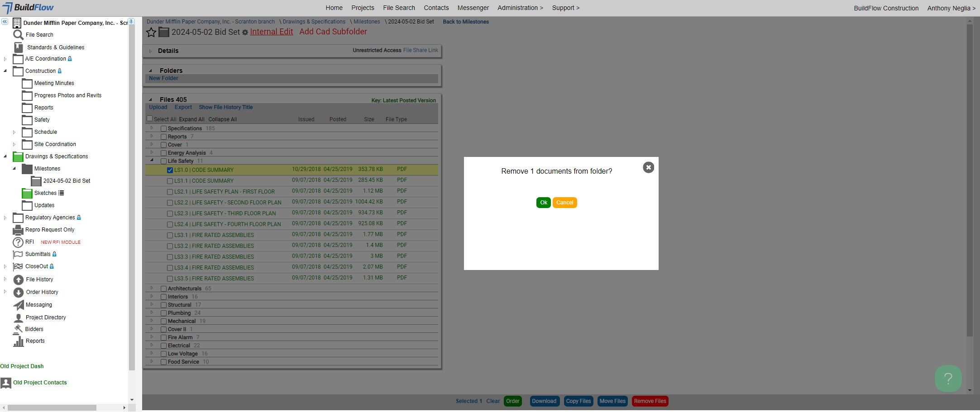Screen dimensions: 980x412
Task: Click the Bidders gavel icon
Action: [19, 329]
